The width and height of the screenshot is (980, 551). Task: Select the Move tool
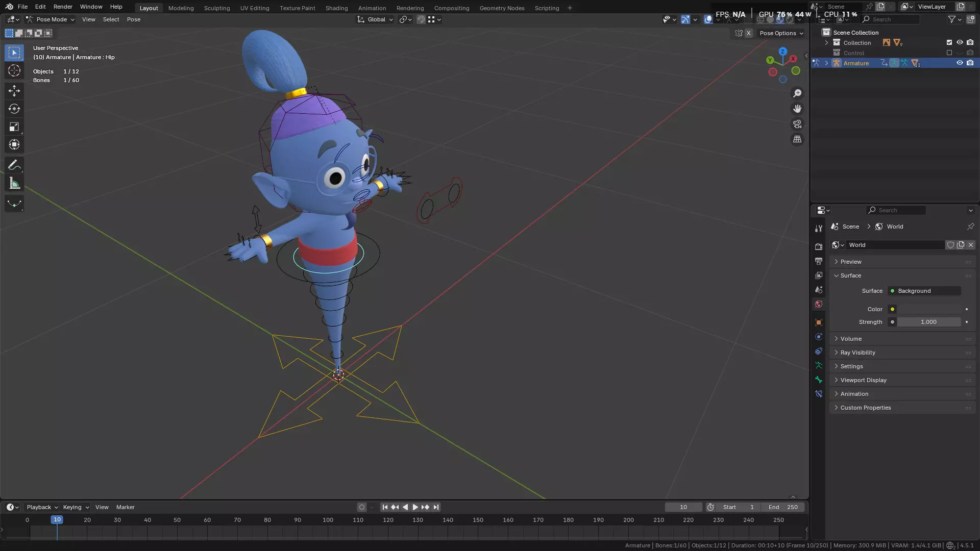[14, 91]
